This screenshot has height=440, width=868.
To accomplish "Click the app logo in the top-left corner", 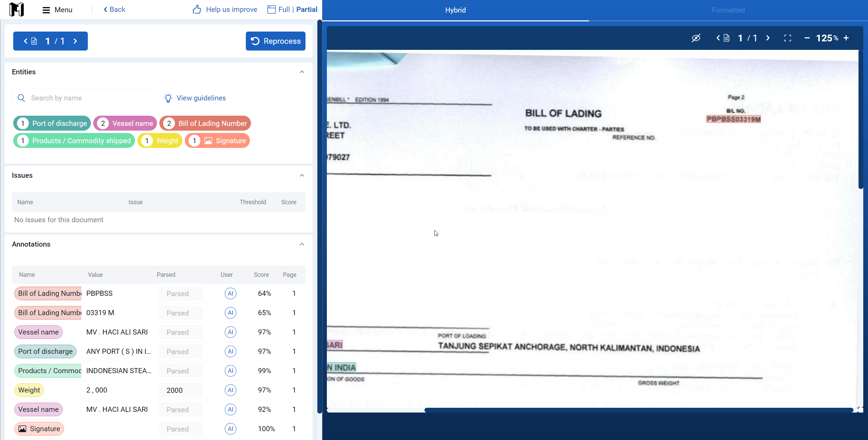I will pyautogui.click(x=17, y=9).
